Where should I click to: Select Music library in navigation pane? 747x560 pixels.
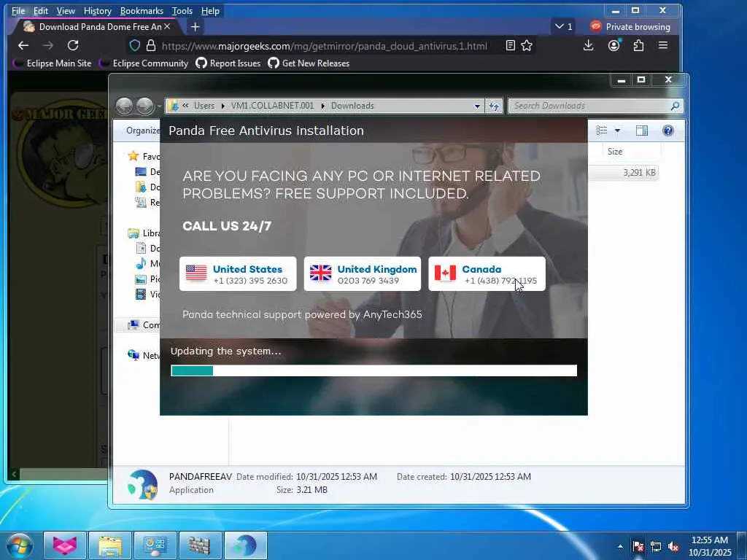[x=148, y=263]
